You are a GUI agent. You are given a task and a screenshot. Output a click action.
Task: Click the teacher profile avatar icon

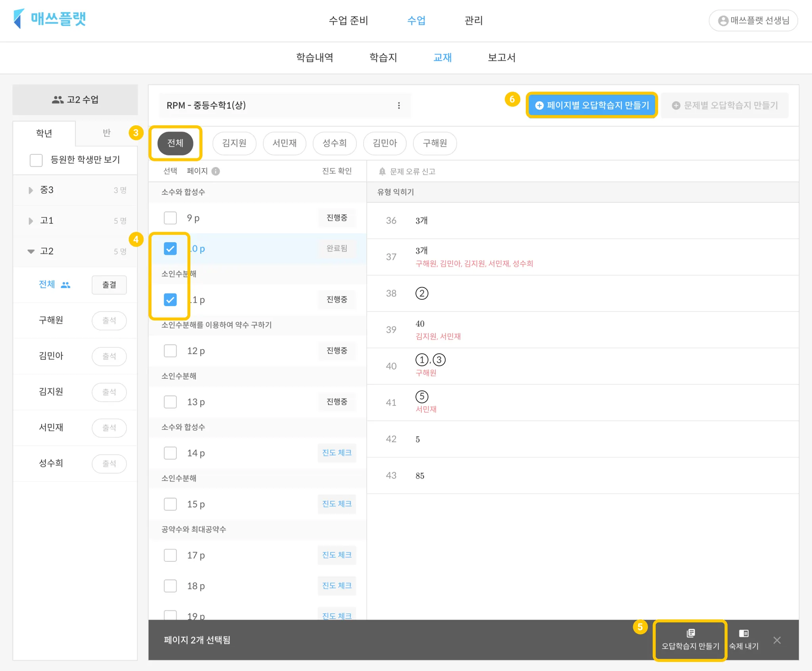723,21
